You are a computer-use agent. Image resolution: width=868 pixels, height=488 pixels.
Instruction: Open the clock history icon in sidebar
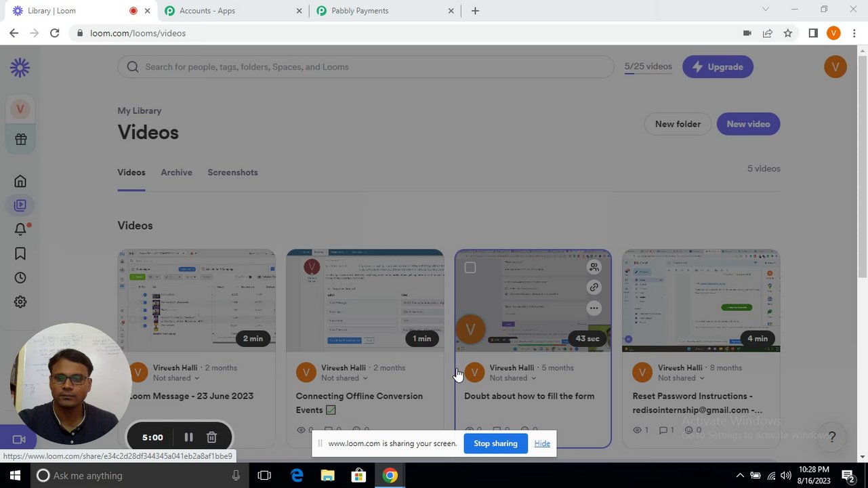[20, 278]
